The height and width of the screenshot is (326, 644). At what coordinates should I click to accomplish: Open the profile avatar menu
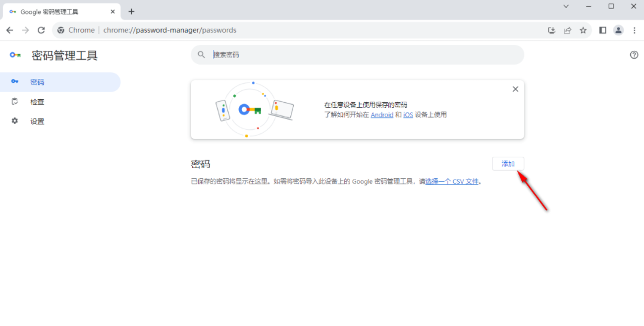(x=618, y=30)
